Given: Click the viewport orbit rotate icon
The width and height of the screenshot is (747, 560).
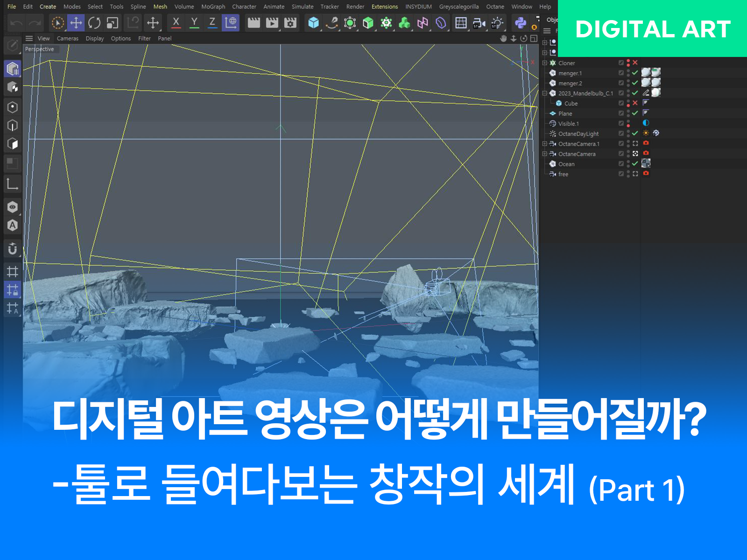Looking at the screenshot, I should tap(524, 38).
